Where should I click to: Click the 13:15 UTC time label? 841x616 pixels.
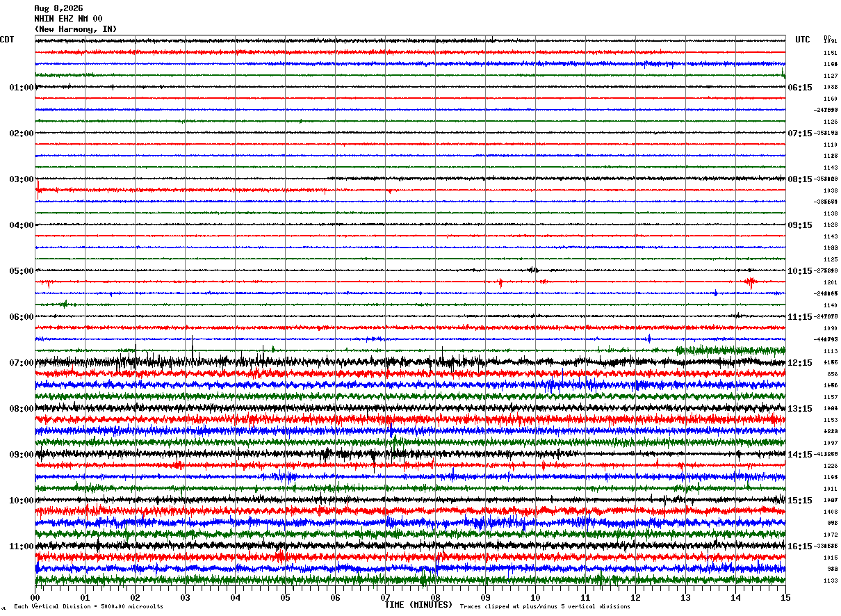[x=800, y=409]
